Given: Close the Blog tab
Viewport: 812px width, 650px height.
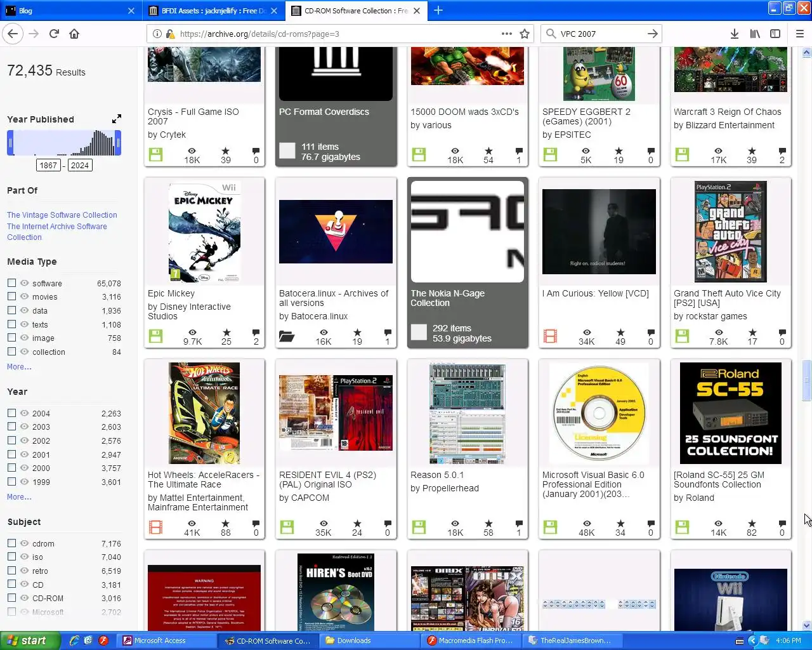Looking at the screenshot, I should tap(131, 11).
